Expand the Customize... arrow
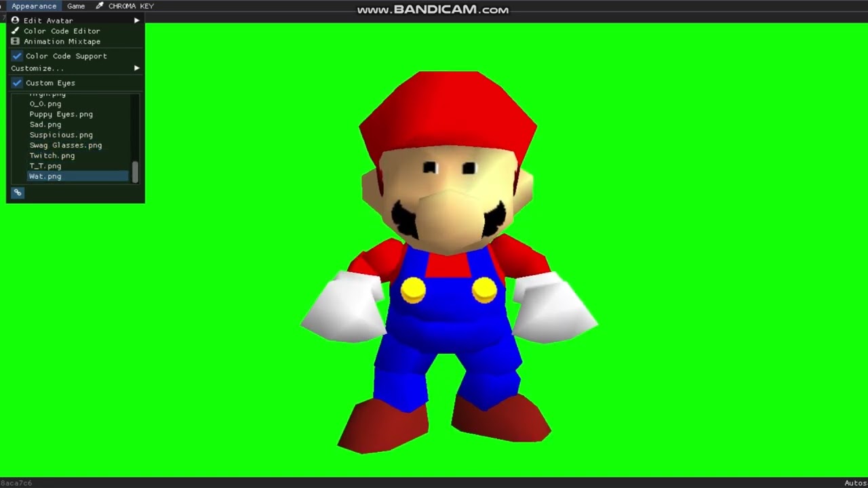This screenshot has width=868, height=488. click(137, 68)
